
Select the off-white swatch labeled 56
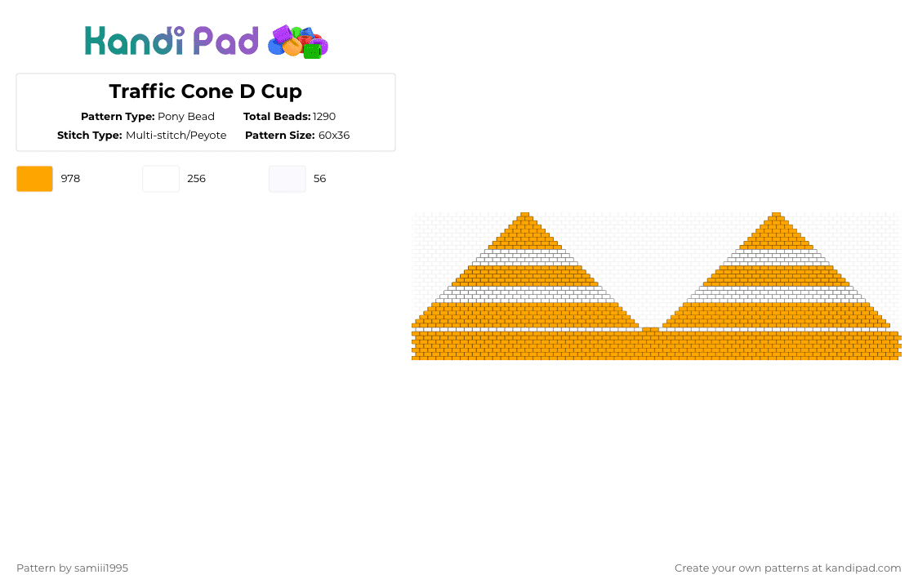pos(287,179)
